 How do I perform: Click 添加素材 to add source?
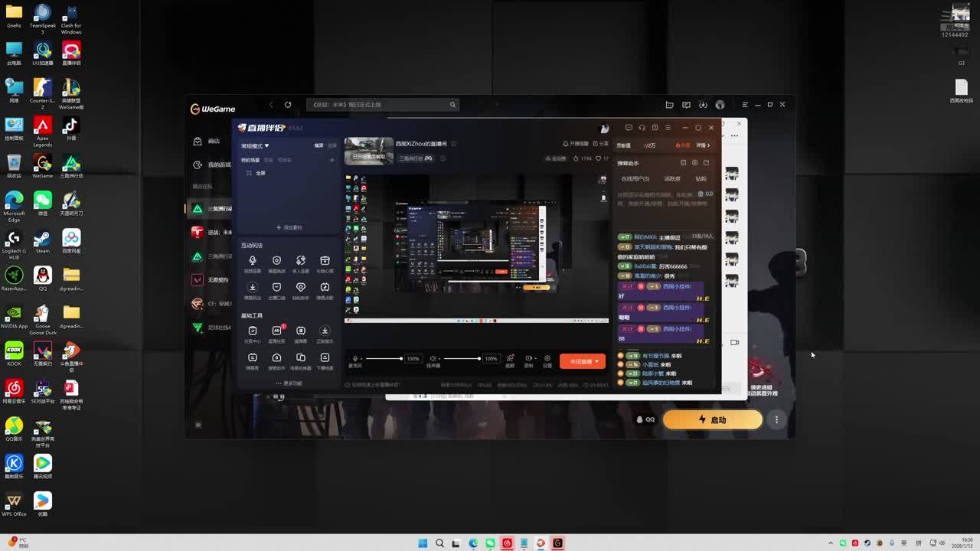click(x=289, y=227)
